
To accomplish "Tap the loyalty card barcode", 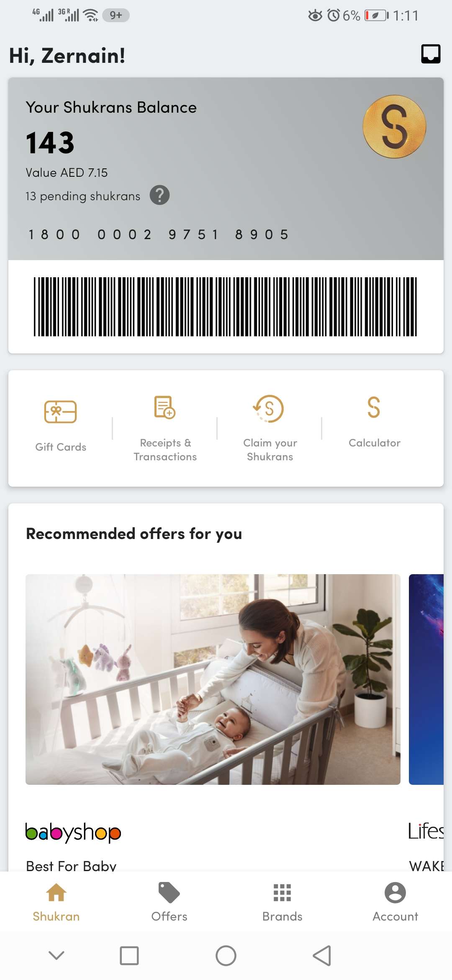I will 225,307.
